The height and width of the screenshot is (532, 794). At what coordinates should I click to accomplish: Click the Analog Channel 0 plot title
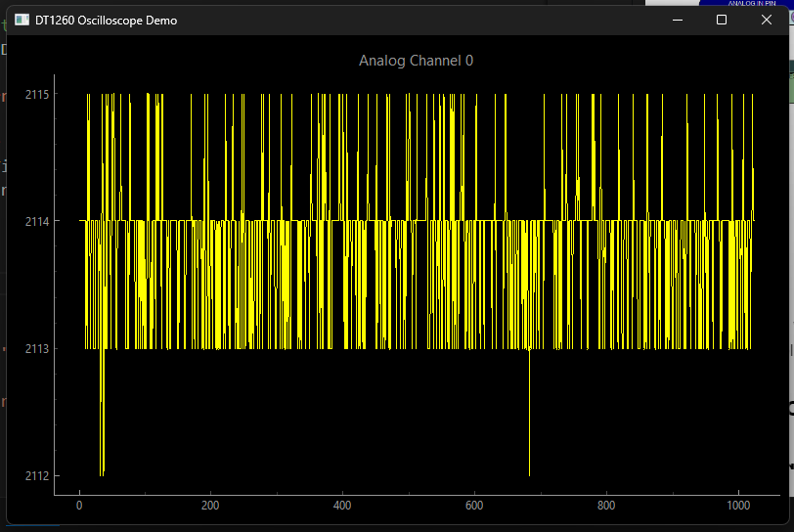point(416,61)
